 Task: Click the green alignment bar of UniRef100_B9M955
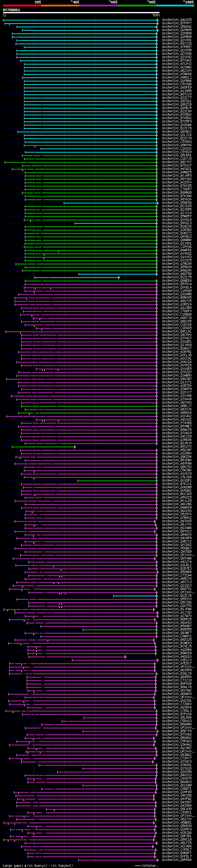click(x=120, y=629)
